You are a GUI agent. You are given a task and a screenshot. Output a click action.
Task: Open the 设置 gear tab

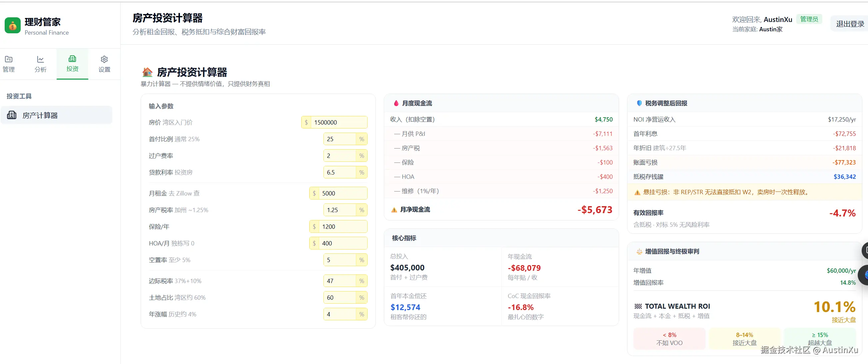pos(104,64)
